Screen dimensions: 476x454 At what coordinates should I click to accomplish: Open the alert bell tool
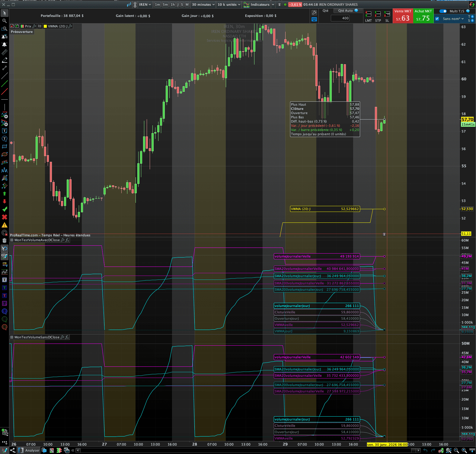click(5, 44)
